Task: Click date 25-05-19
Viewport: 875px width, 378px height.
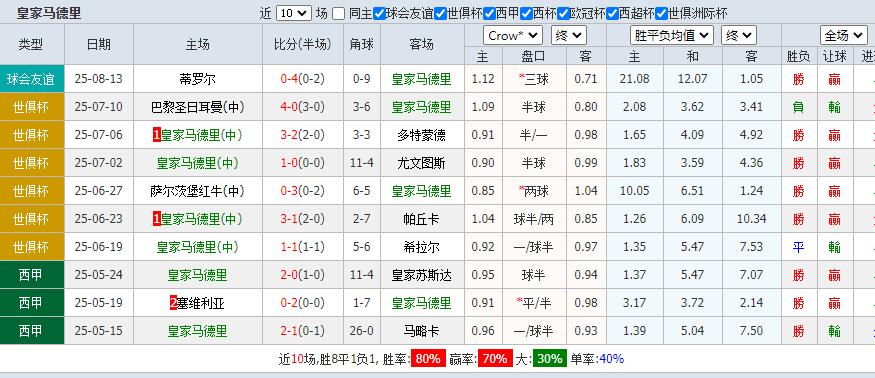Action: pyautogui.click(x=98, y=303)
